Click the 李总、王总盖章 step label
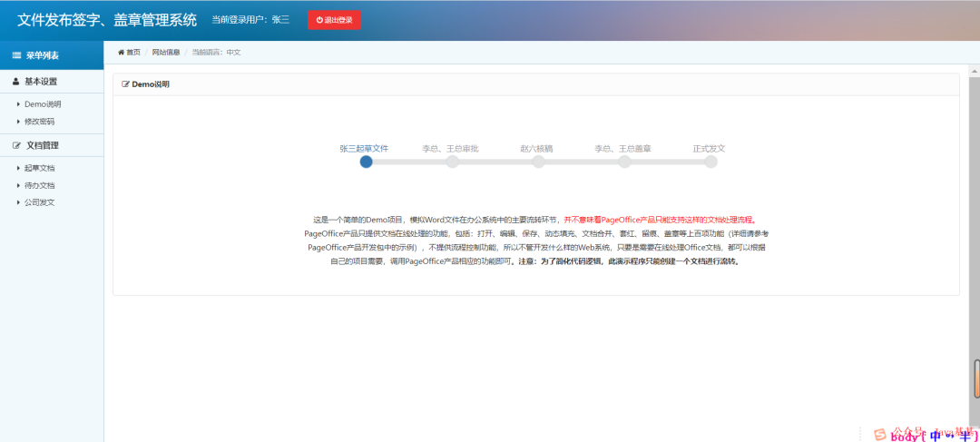Screen dimensions: 980x442 [x=622, y=149]
